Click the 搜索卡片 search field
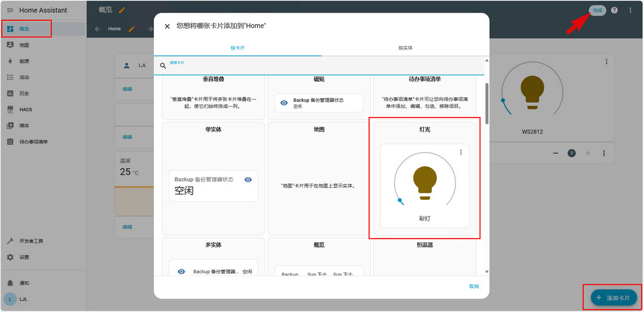 coord(322,66)
